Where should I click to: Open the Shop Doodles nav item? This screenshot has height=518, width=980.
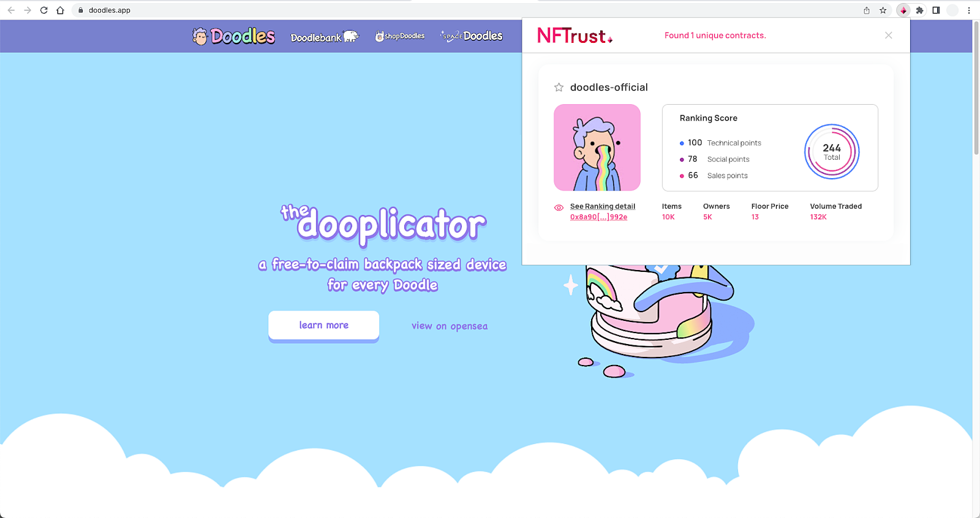point(400,36)
